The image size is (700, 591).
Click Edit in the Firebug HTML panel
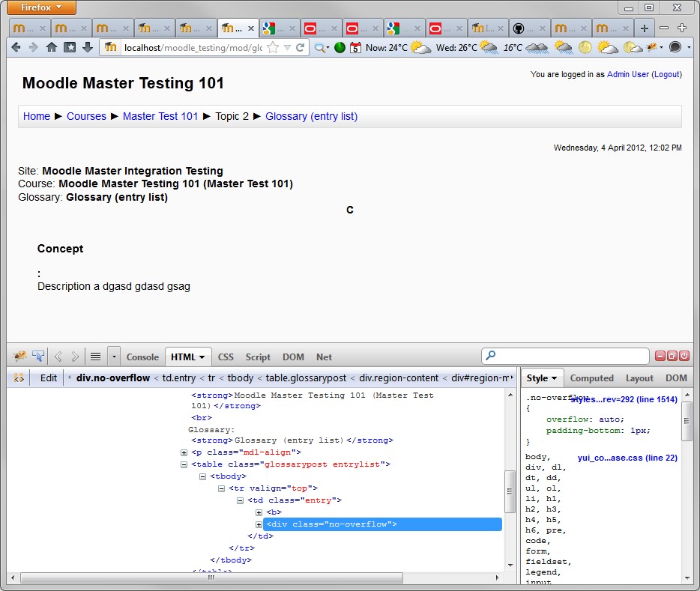click(x=49, y=378)
